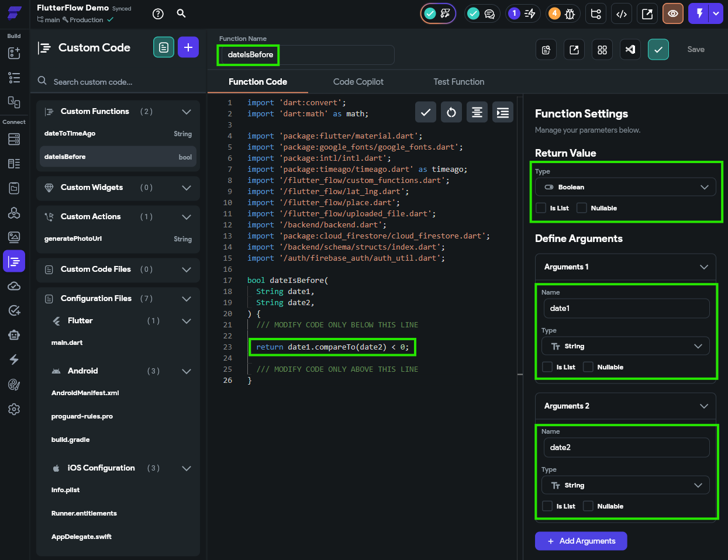
Task: Open run mode dropdown arrow by lightning
Action: point(716,13)
